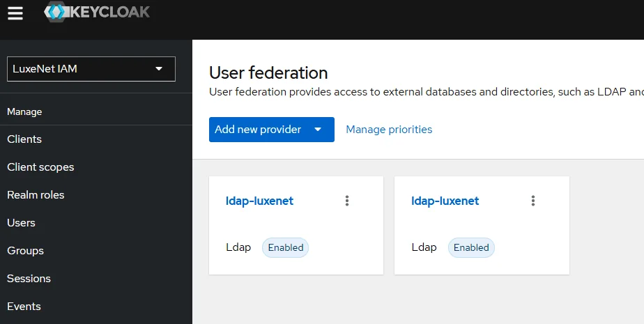Open Clients in sidebar
644x324 pixels.
[24, 139]
